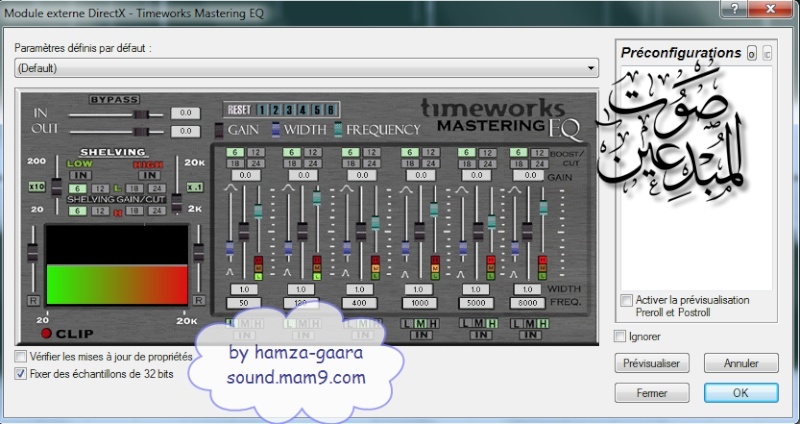This screenshot has width=800, height=424.
Task: Open the dialog help question-mark button
Action: pyautogui.click(x=735, y=9)
